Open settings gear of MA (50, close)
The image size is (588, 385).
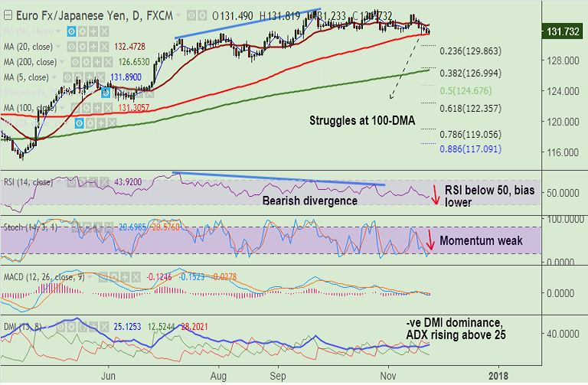pos(83,31)
